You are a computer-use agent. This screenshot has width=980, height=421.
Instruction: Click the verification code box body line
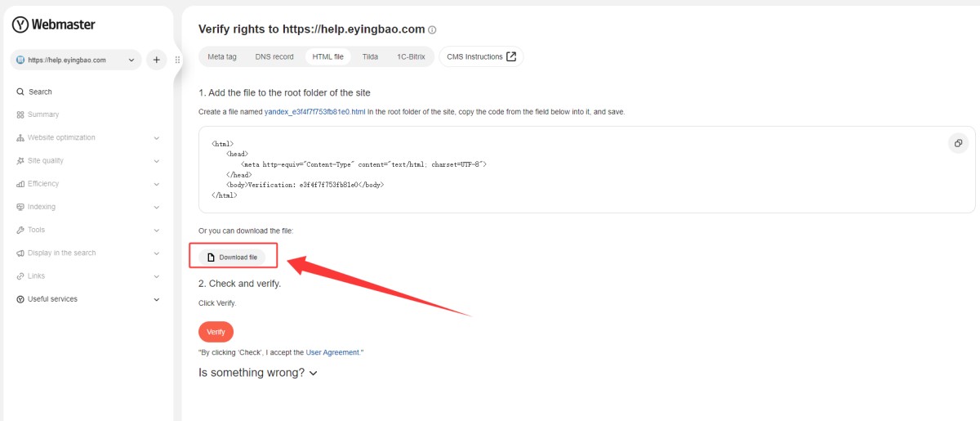(x=305, y=185)
